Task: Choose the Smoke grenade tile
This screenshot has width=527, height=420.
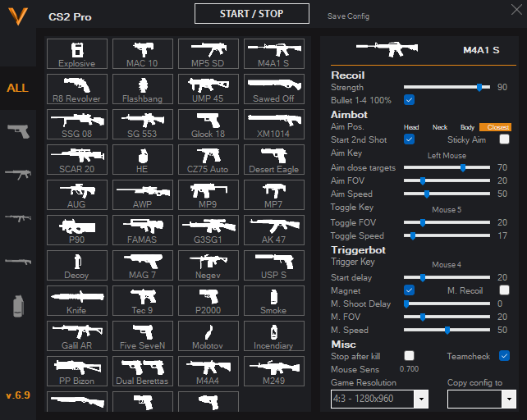Action: (x=274, y=301)
